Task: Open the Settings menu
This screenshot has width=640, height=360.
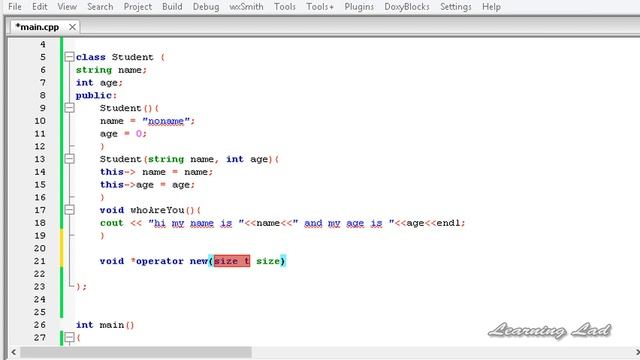Action: 456,7
